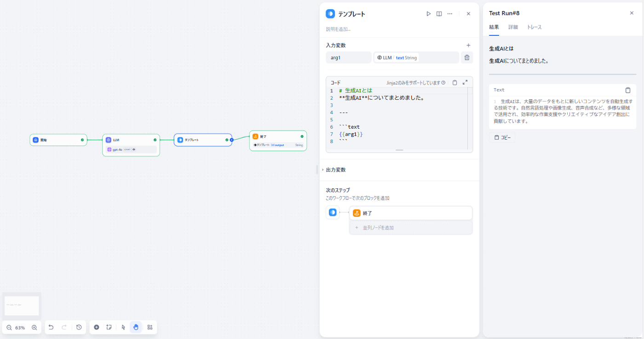Add a note to the canvas

tap(109, 327)
